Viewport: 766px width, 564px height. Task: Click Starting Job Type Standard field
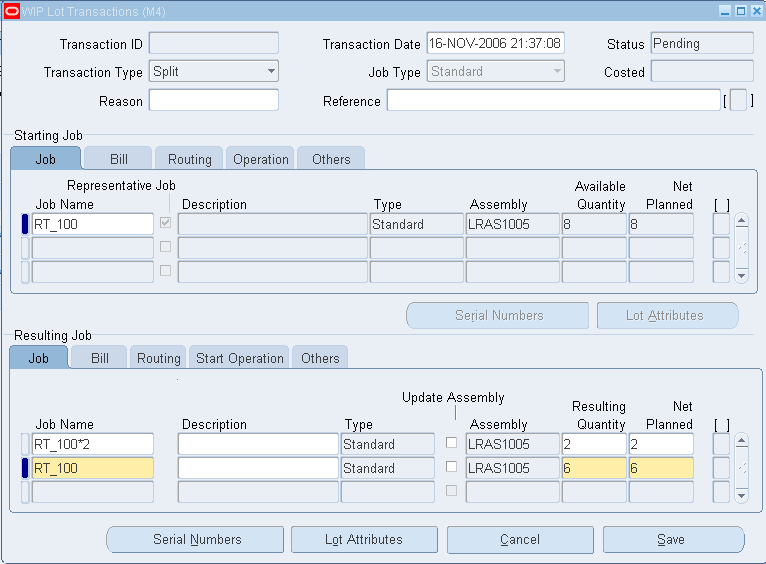click(417, 224)
